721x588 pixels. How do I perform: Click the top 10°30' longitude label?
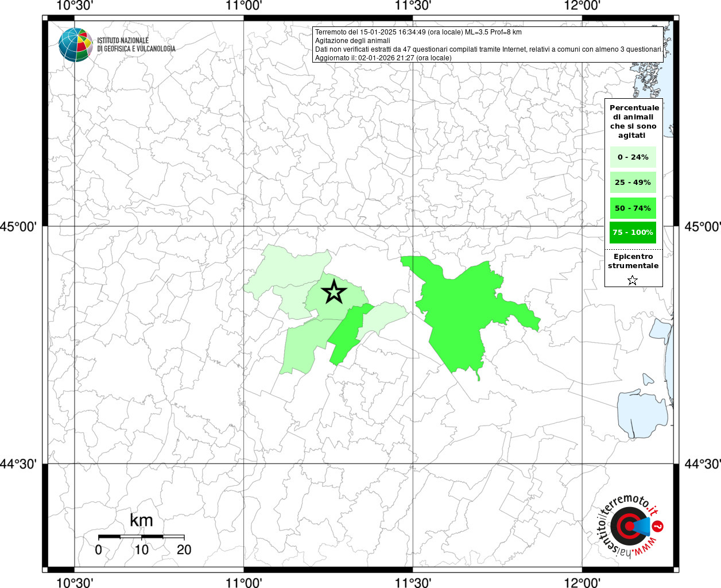pyautogui.click(x=75, y=6)
